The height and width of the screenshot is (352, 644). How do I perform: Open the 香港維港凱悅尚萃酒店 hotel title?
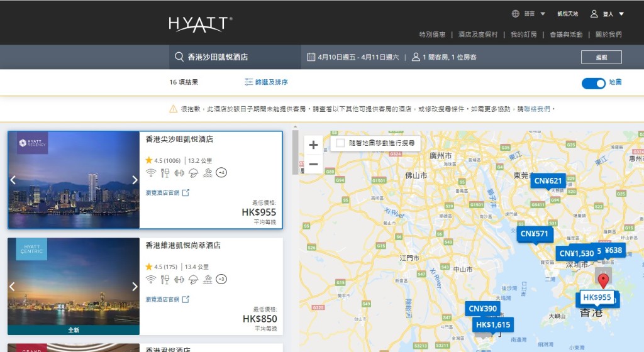click(183, 245)
